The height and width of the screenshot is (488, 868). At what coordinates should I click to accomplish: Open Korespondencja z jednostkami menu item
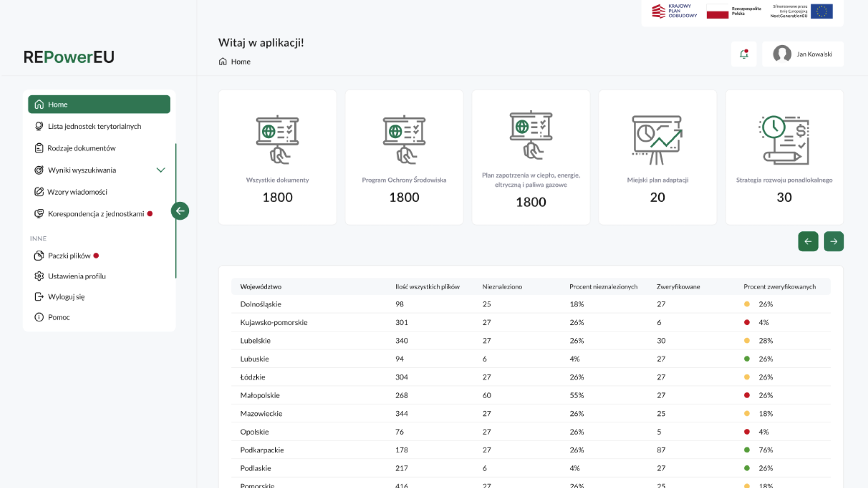click(96, 214)
